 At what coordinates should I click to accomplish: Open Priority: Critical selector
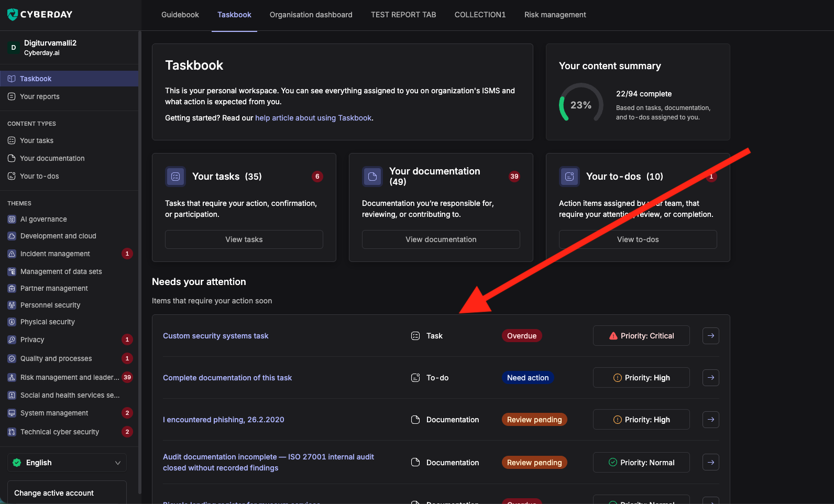[641, 336]
